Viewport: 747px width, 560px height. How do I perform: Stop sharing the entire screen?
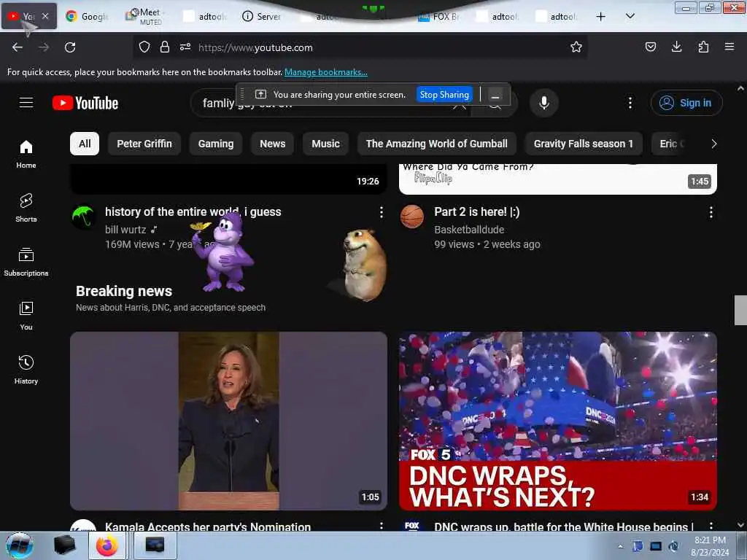pyautogui.click(x=444, y=94)
